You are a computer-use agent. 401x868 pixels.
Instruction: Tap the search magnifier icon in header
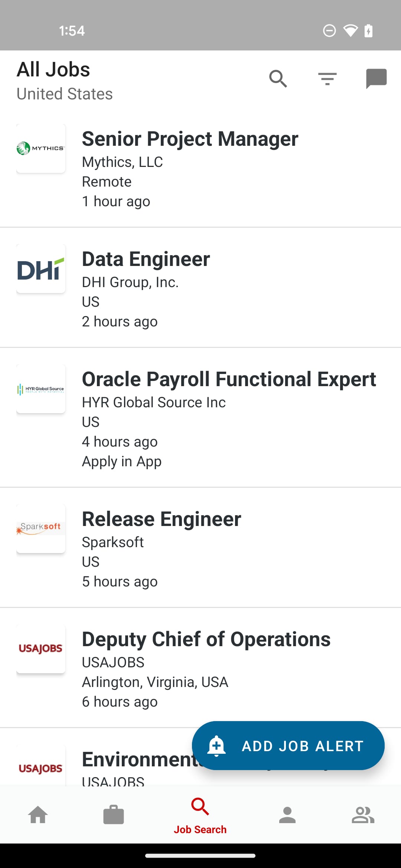click(278, 79)
